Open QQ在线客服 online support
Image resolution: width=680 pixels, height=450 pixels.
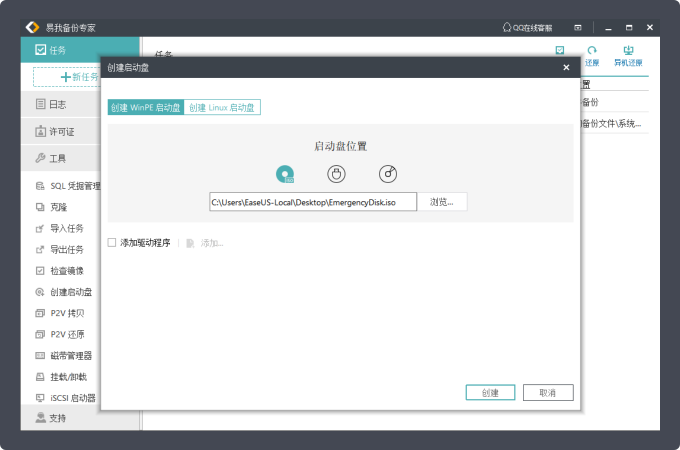click(528, 26)
